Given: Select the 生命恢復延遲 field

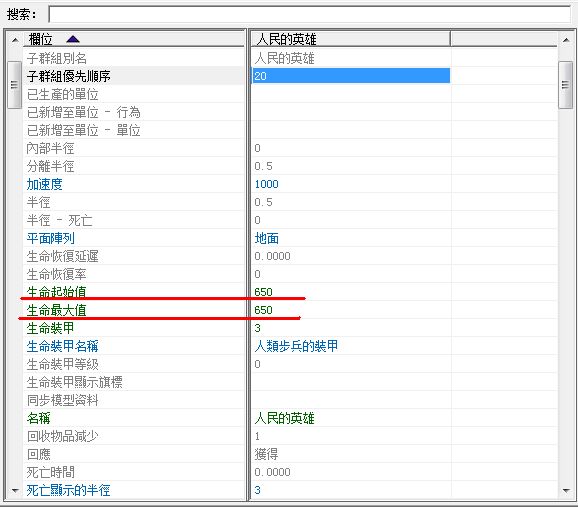Looking at the screenshot, I should [x=133, y=256].
